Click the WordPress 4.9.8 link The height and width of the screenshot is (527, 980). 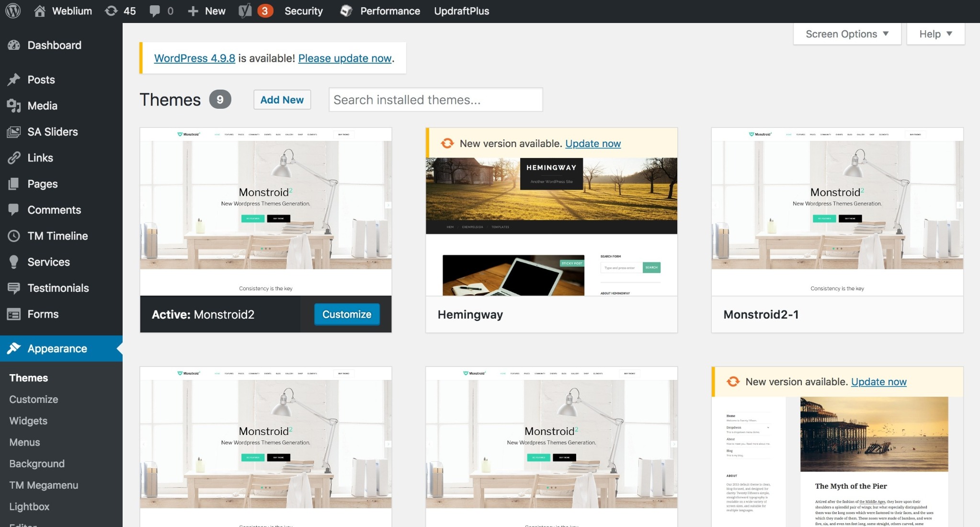coord(194,58)
